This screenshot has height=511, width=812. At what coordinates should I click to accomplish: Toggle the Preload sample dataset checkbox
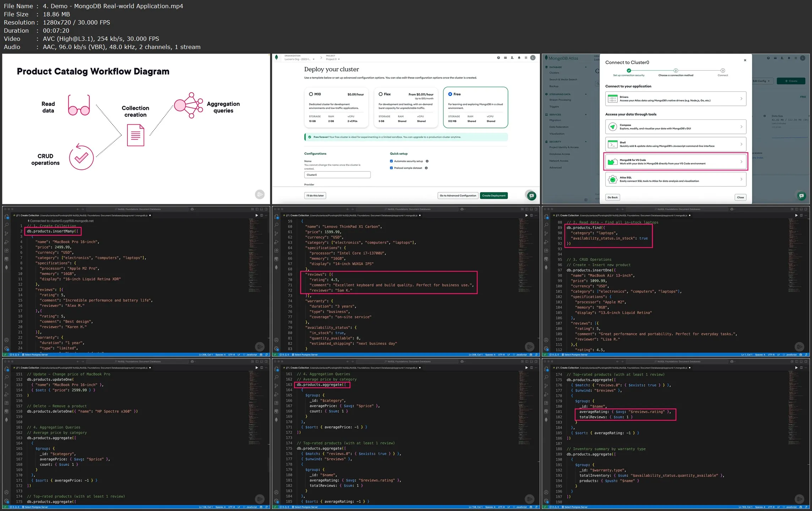tap(391, 168)
